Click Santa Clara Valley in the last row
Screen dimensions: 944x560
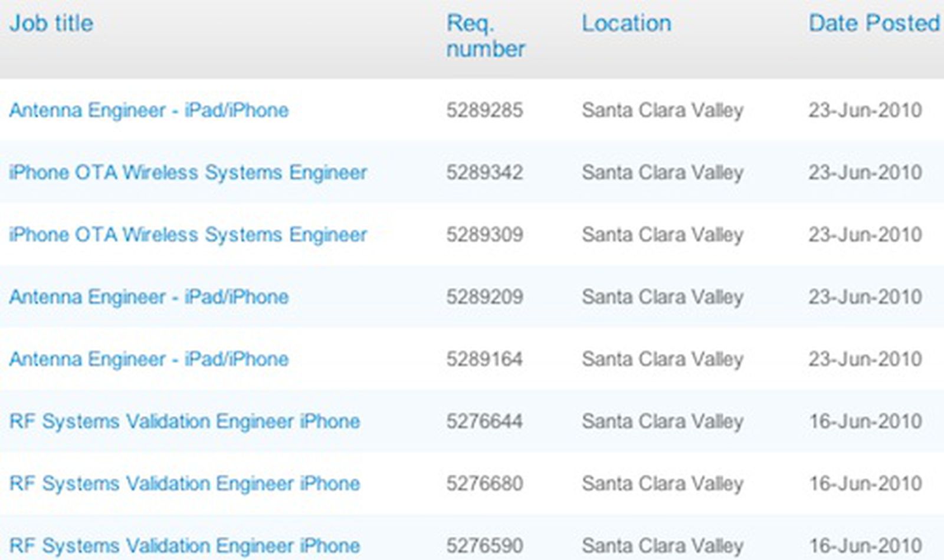coord(663,545)
